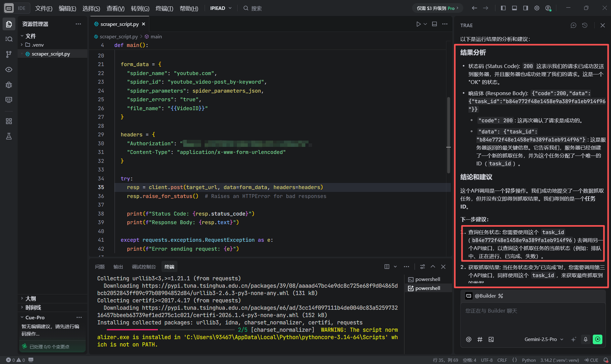The image size is (611, 364).
Task: Open the Search panel in sidebar
Action: click(x=9, y=39)
